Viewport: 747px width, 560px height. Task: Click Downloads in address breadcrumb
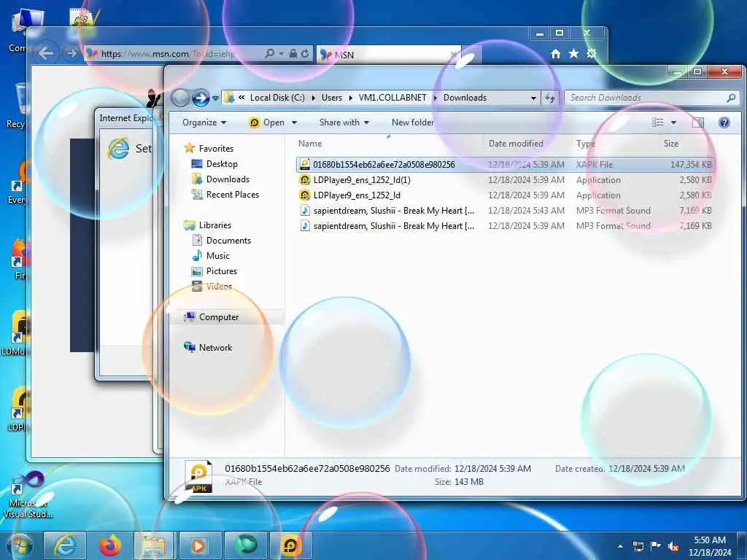coord(465,98)
